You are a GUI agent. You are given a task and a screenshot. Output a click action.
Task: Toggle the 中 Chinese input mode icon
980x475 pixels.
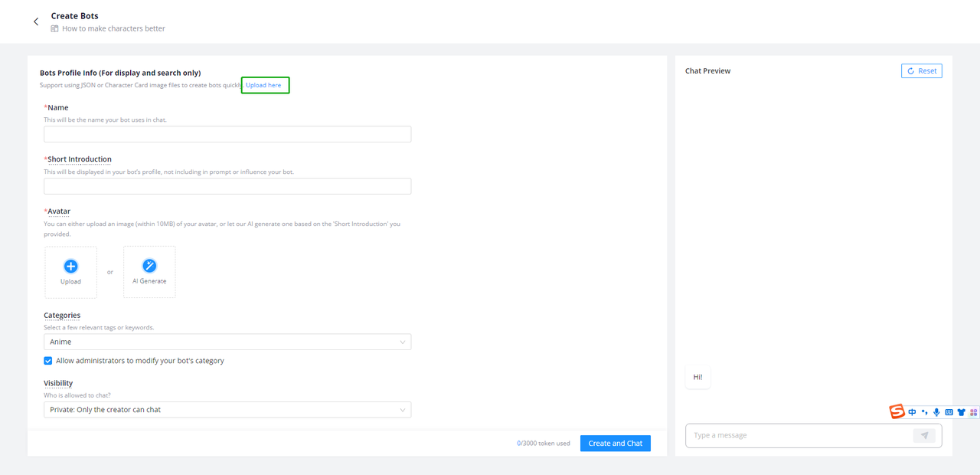pyautogui.click(x=912, y=412)
